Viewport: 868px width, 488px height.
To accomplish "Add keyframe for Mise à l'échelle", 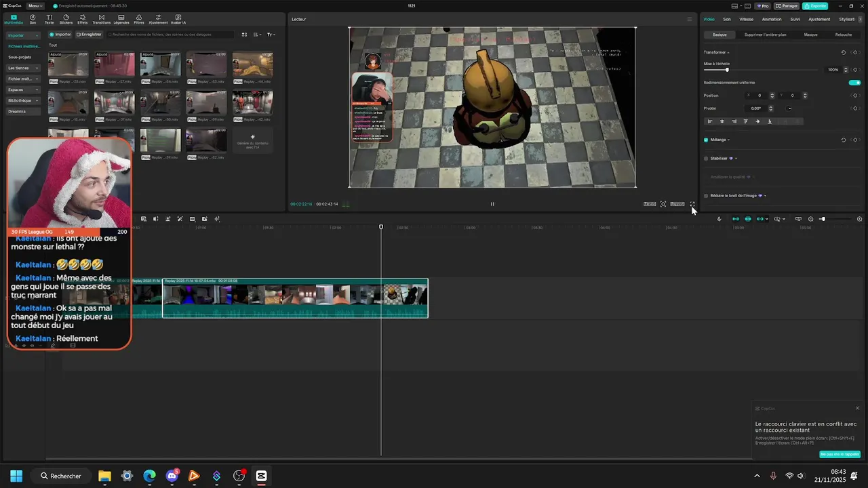I will coord(855,70).
